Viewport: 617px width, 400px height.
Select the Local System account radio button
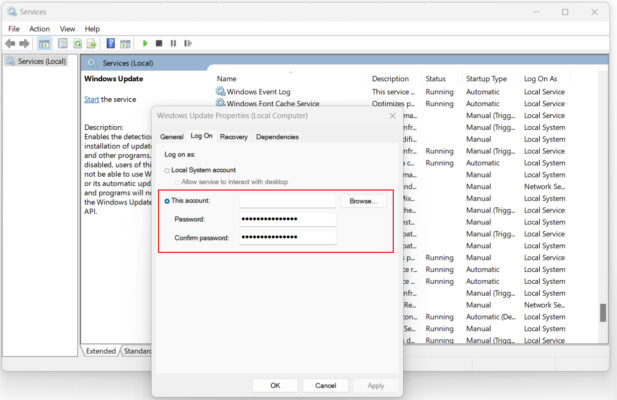click(167, 170)
